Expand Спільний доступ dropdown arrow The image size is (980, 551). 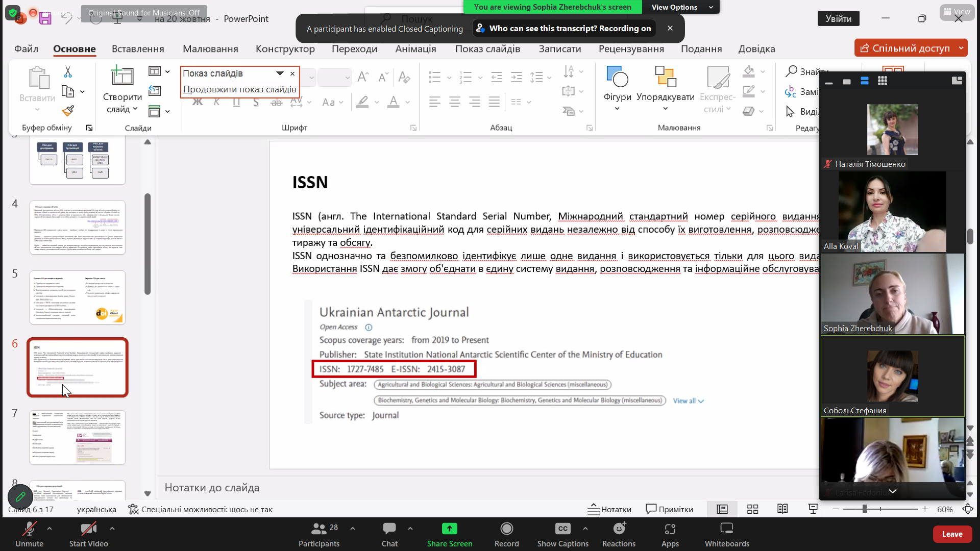(961, 48)
